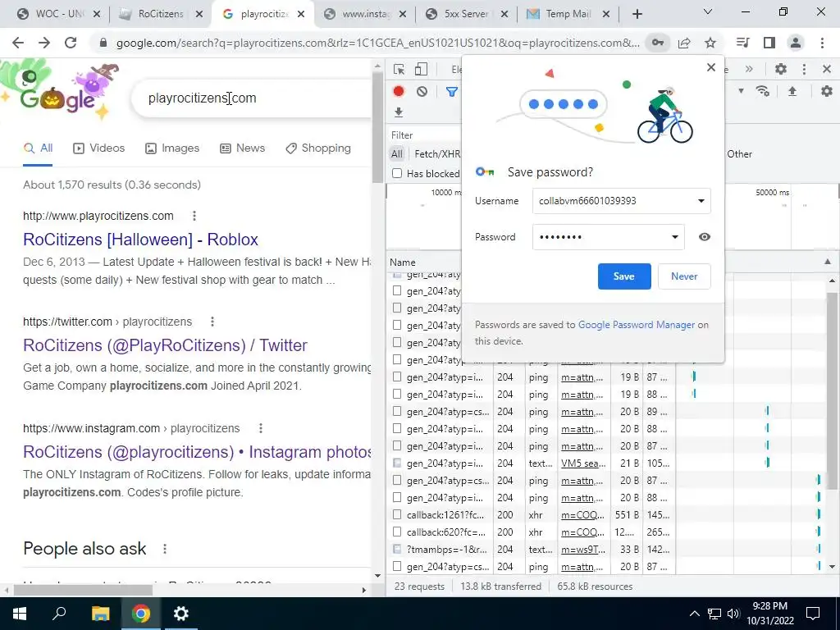Select the Fetch/XHR filter type
Image resolution: width=840 pixels, height=630 pixels.
coord(437,154)
